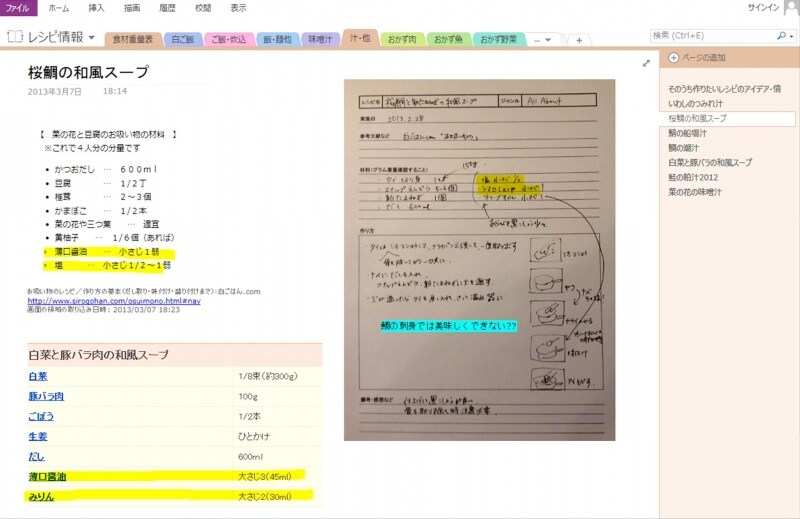The image size is (800, 519).
Task: Click the かつおだし 600ml list item
Action: (106, 169)
